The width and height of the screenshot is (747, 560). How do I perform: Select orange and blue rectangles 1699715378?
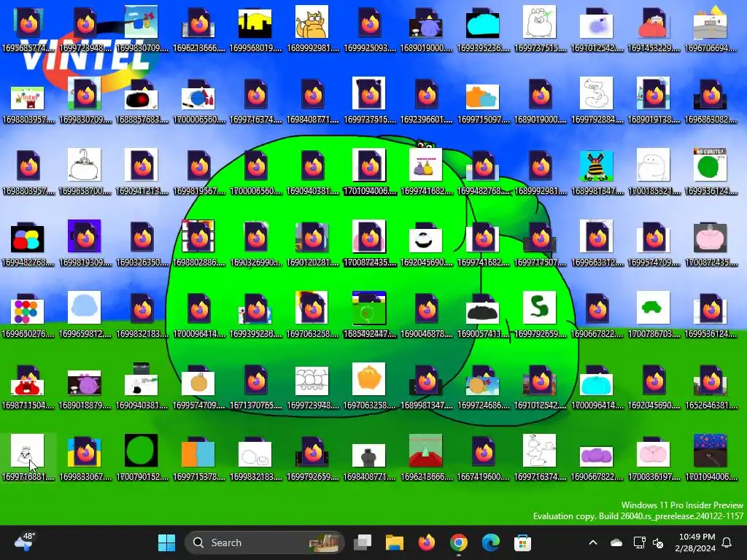point(198,458)
